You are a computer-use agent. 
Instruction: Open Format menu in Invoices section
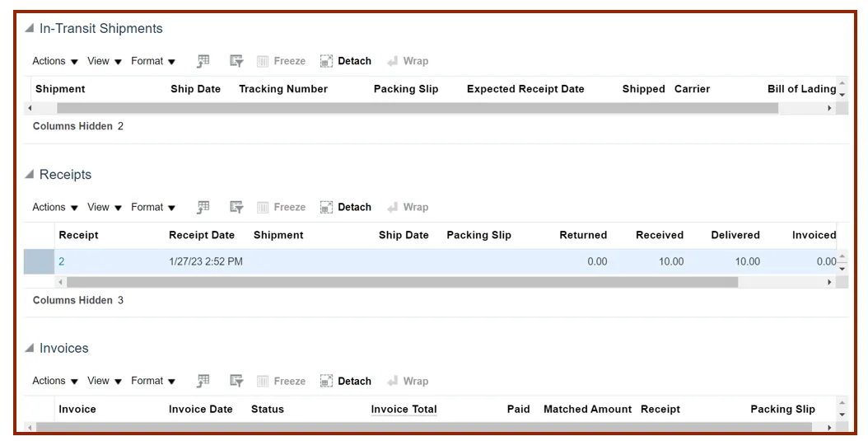(153, 381)
